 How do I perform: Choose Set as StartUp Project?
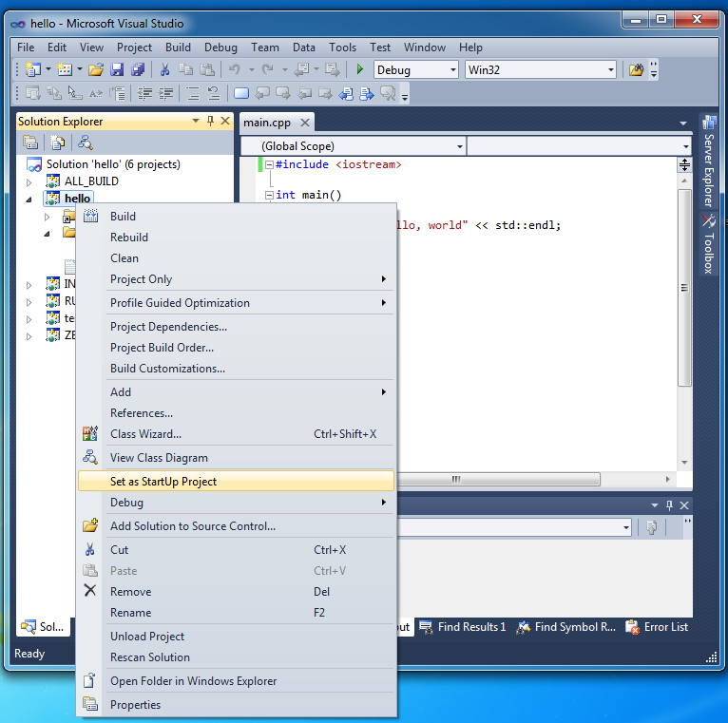pyautogui.click(x=163, y=482)
